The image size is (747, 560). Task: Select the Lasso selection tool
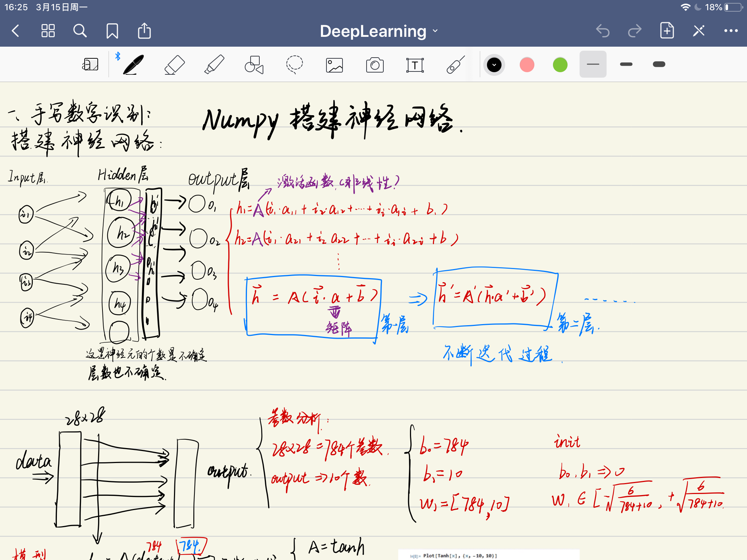click(294, 65)
